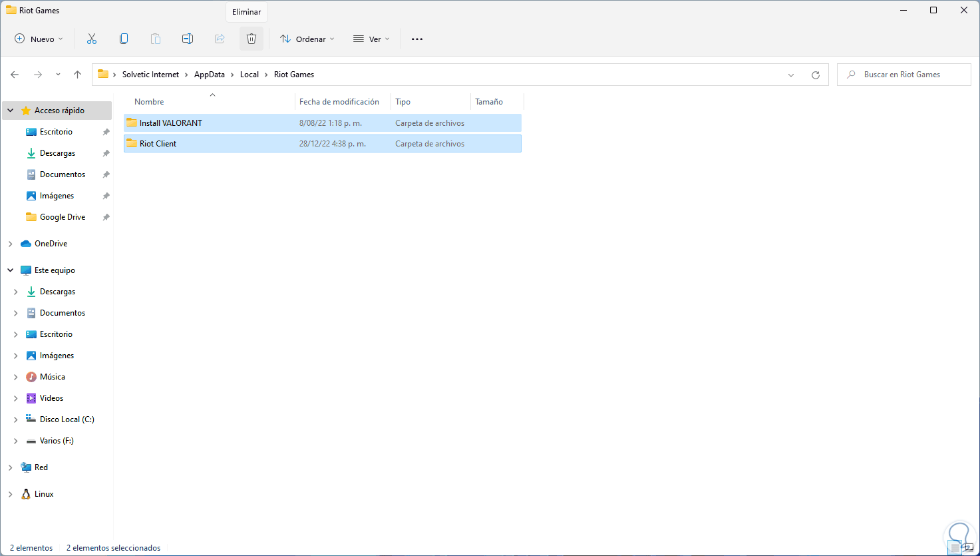
Task: Expand the root chevron in address bar
Action: [115, 75]
